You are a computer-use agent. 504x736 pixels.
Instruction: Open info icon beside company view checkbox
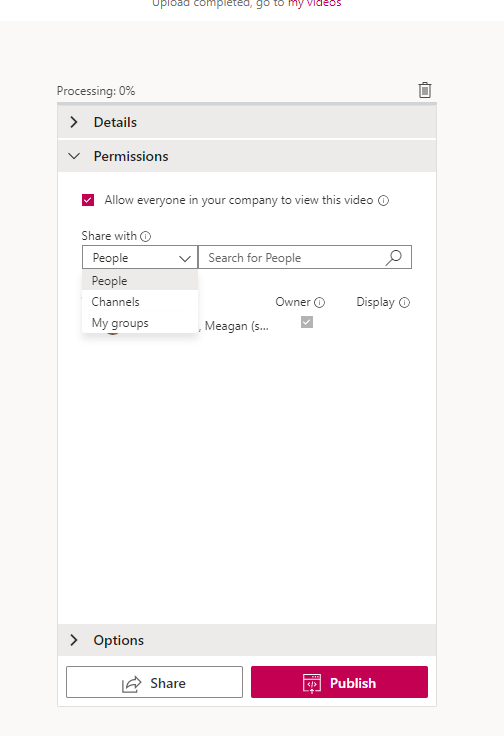383,200
